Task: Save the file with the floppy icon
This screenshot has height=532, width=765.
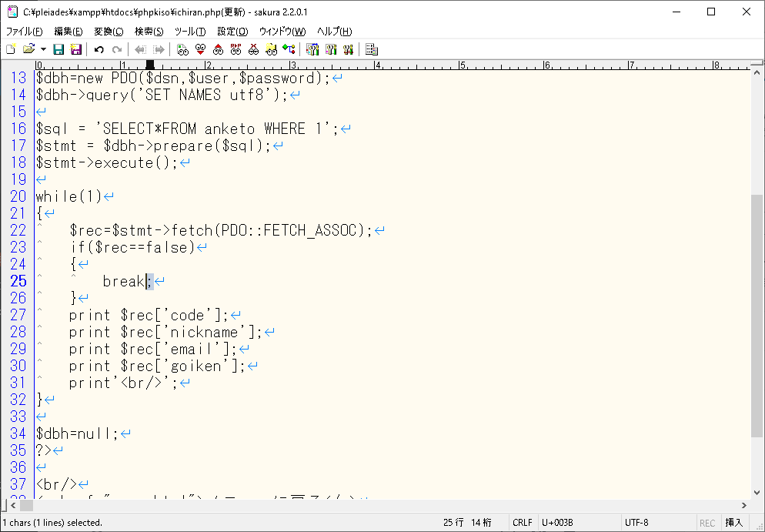Action: (x=58, y=49)
